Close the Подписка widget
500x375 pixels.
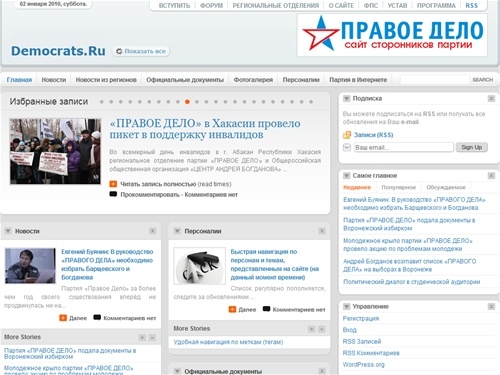click(491, 99)
